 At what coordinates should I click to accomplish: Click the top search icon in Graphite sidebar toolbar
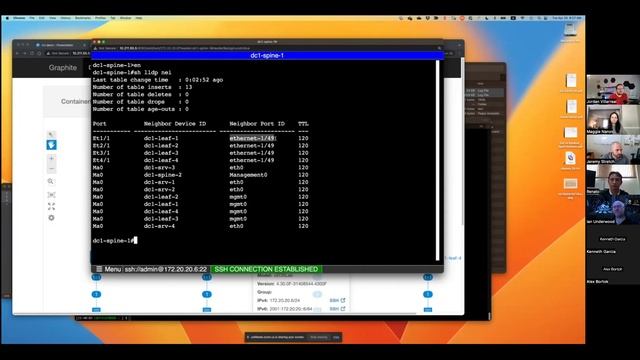point(51,134)
